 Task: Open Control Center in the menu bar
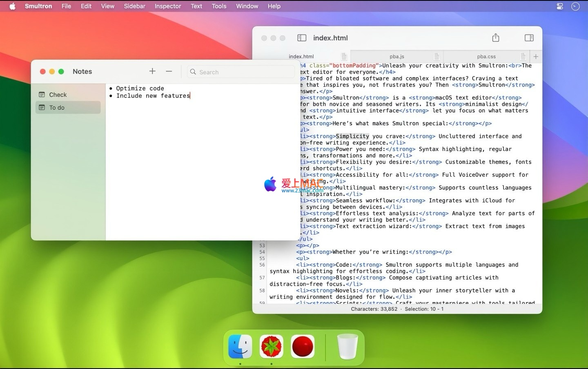(560, 6)
